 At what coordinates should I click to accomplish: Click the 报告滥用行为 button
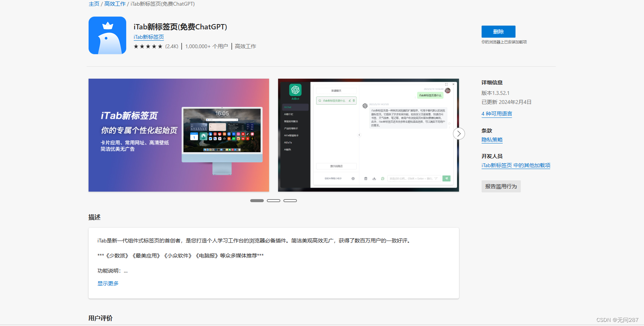[x=501, y=186]
